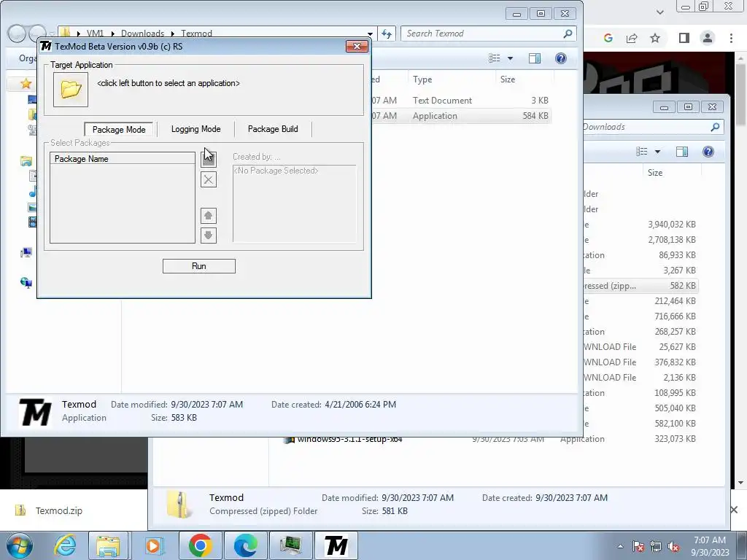This screenshot has height=560, width=747.
Task: Open package browse button beside Package Name list
Action: click(x=208, y=159)
